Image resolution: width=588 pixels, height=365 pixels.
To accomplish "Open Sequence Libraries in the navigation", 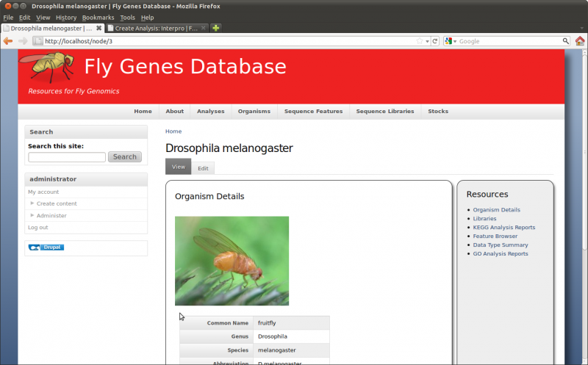I will tap(385, 112).
